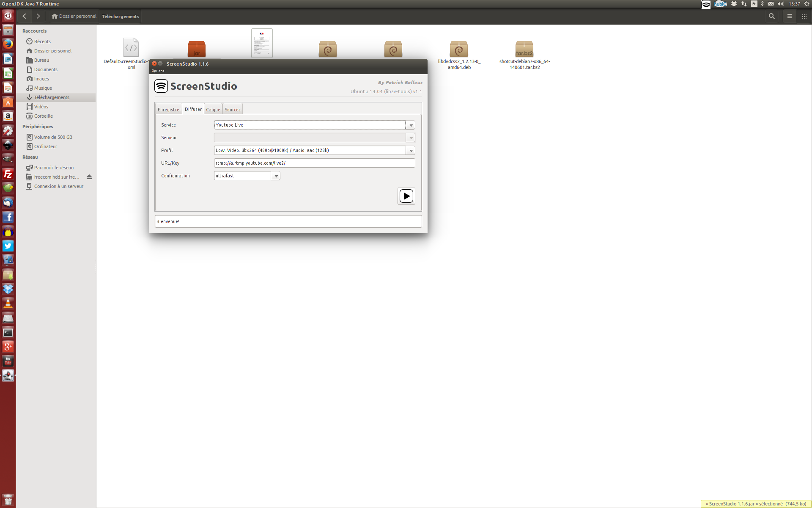Viewport: 812px width, 508px height.
Task: Open Ubuntu Software Center launcher icon
Action: (x=8, y=102)
